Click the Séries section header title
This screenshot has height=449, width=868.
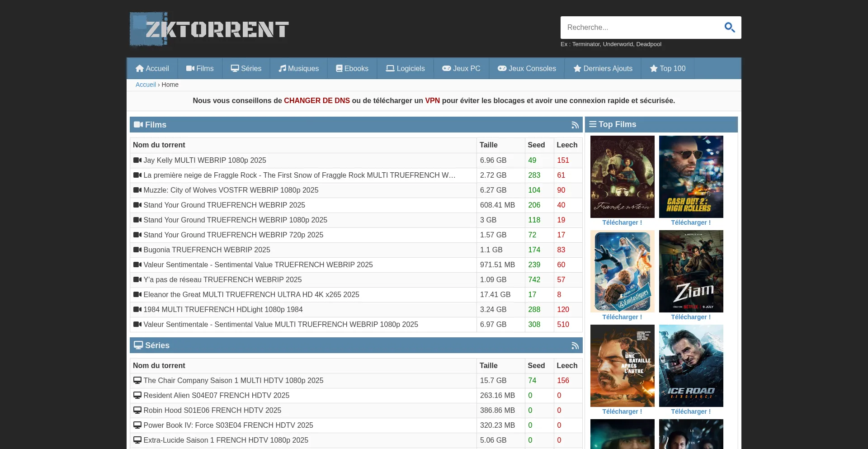tap(157, 345)
